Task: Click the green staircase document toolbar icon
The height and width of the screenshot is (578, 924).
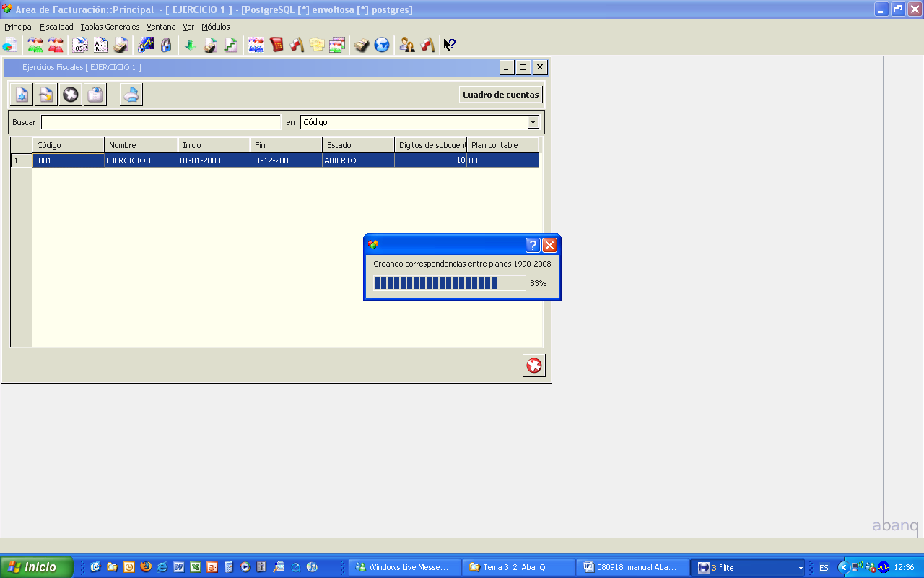Action: (x=231, y=45)
